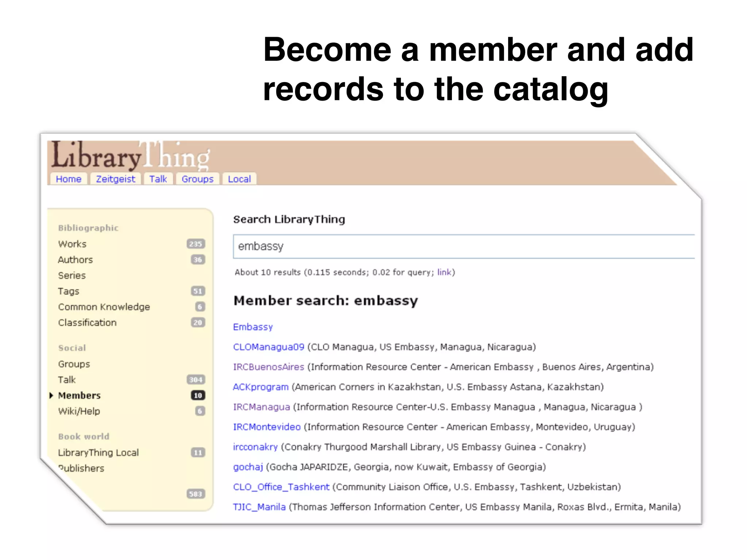The image size is (747, 560).
Task: Select the Local tab
Action: (239, 179)
